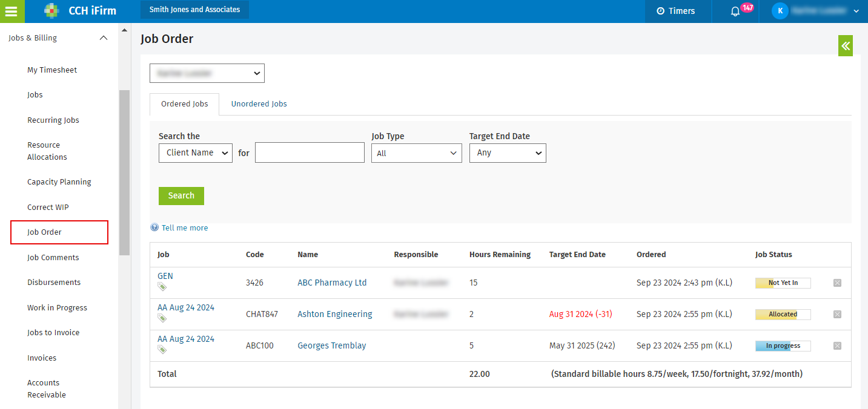Open the Georges Tremblay client link

(332, 345)
